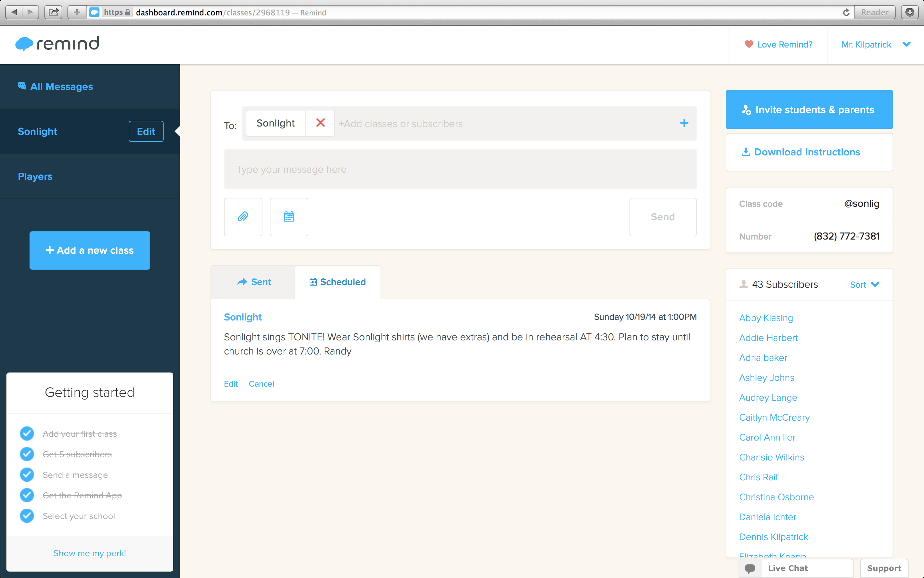Switch to the Scheduled tab

point(338,282)
